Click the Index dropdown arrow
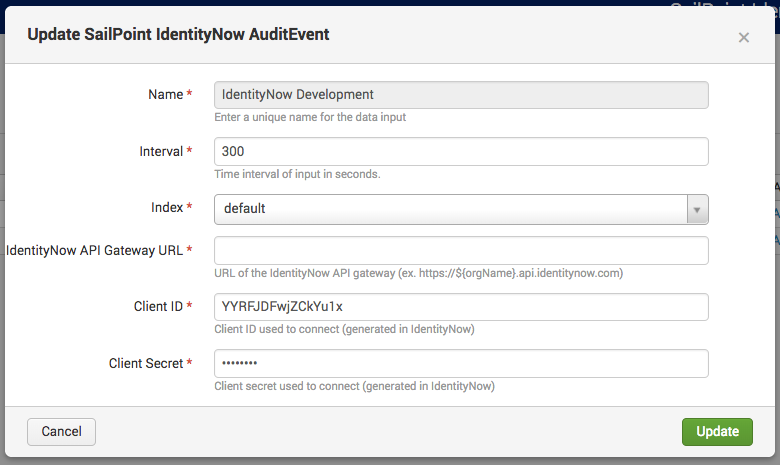Image resolution: width=780 pixels, height=465 pixels. [697, 209]
